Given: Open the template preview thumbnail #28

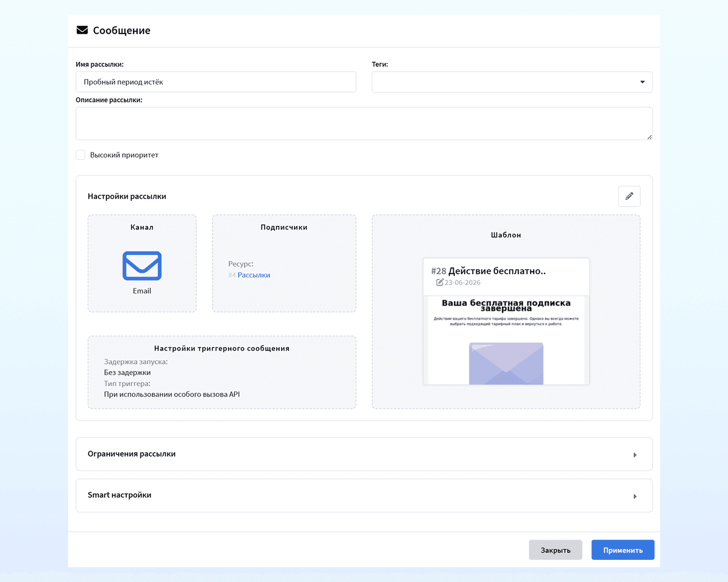Looking at the screenshot, I should [x=506, y=321].
